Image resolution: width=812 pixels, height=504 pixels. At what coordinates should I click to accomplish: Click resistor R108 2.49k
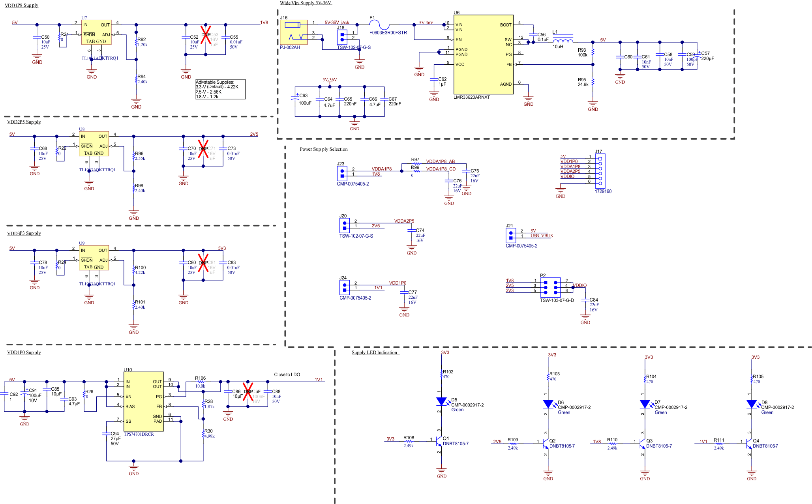[x=409, y=441]
